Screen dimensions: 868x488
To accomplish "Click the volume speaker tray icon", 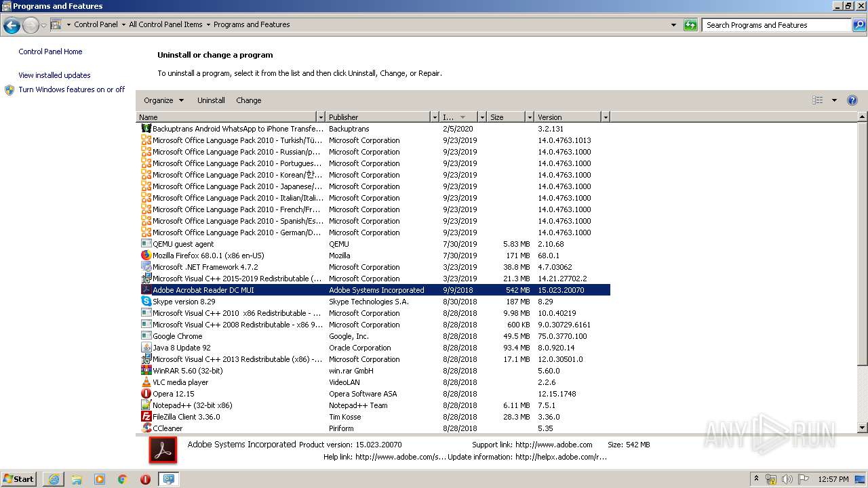I will coord(787,479).
